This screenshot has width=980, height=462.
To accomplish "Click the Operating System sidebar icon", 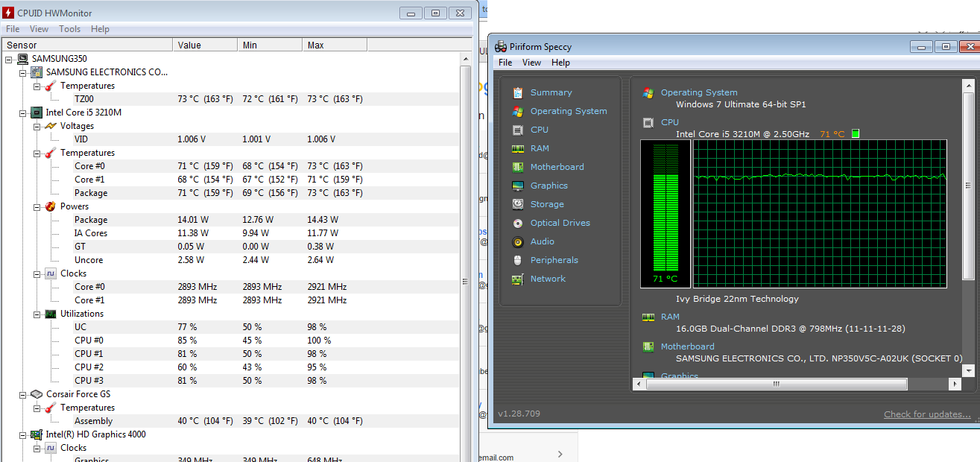I will pos(518,111).
